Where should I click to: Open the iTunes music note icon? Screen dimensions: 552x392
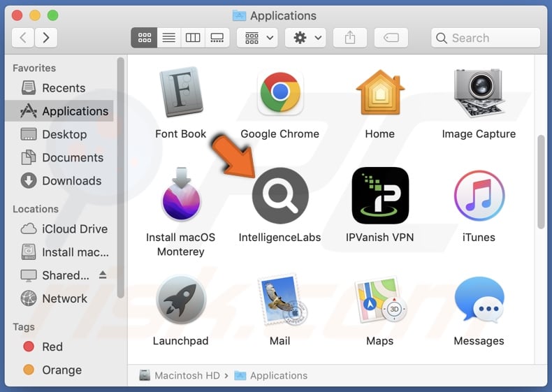click(x=479, y=196)
